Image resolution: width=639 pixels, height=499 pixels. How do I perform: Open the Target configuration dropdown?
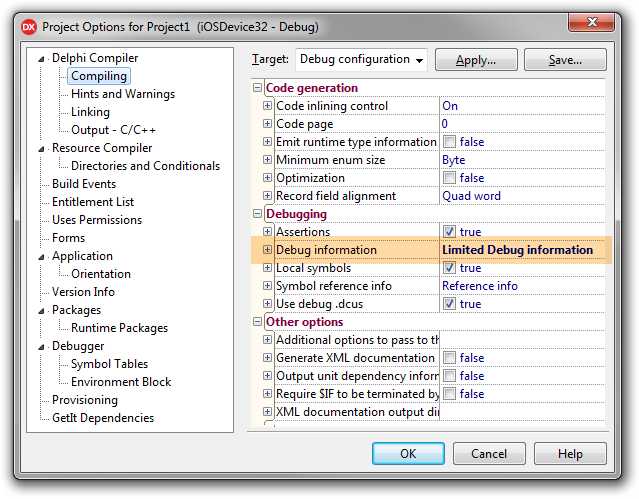tap(361, 60)
